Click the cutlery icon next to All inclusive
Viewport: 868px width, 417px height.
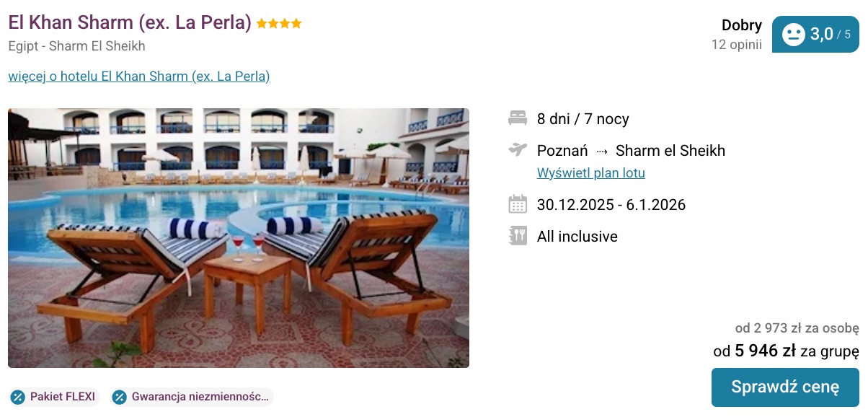tap(517, 236)
